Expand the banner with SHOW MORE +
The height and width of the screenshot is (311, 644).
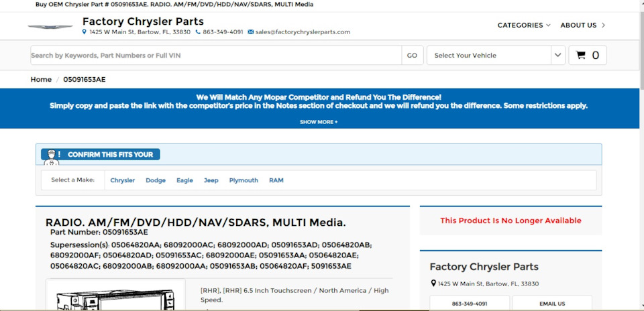coord(319,122)
